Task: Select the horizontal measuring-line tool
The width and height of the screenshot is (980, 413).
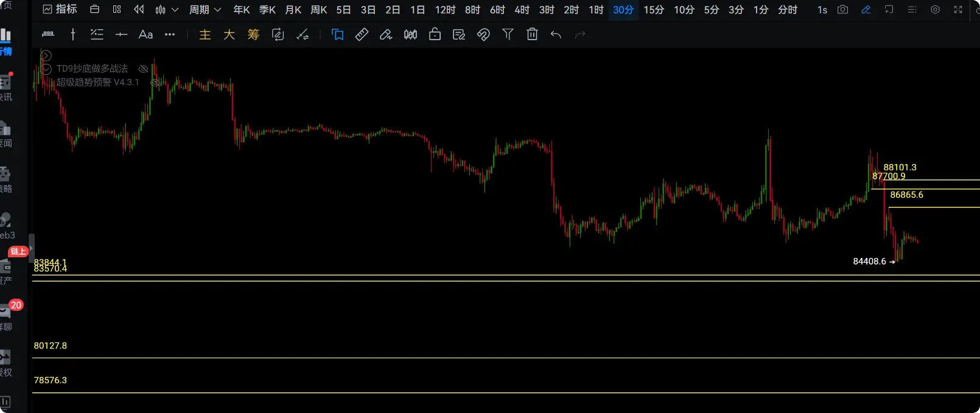Action: click(48, 35)
